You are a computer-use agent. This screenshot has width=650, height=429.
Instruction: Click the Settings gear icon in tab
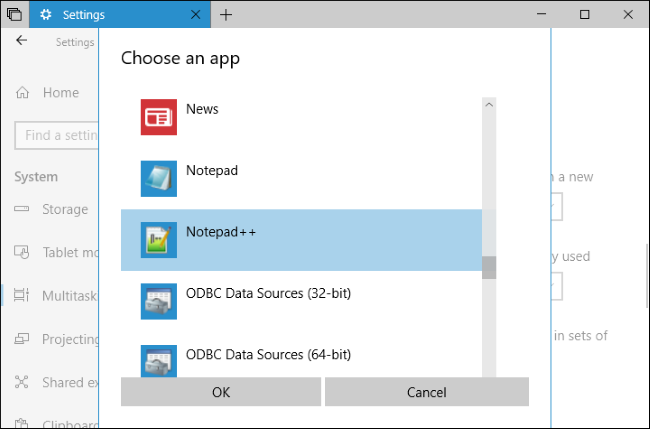pos(46,15)
